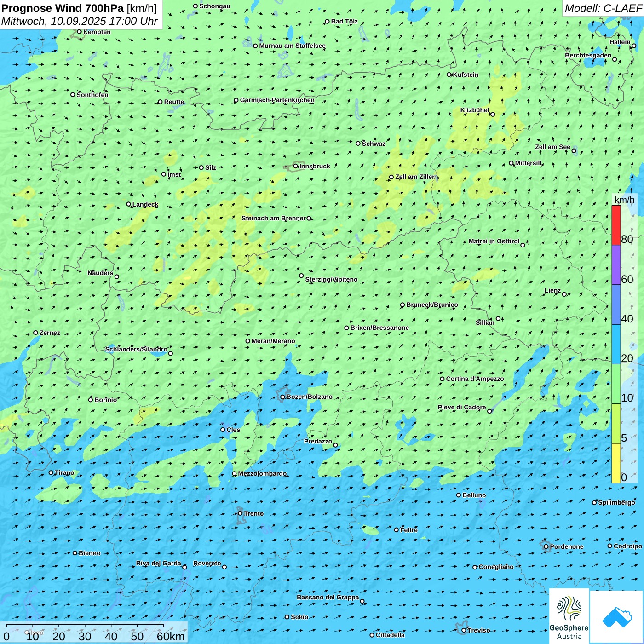Click the Trento city marker

(240, 513)
